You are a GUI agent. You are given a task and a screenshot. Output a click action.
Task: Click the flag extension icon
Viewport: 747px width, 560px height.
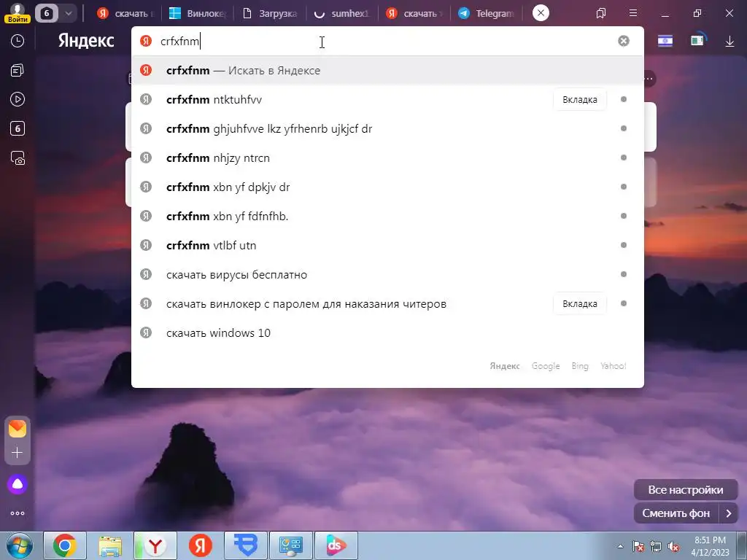[665, 41]
